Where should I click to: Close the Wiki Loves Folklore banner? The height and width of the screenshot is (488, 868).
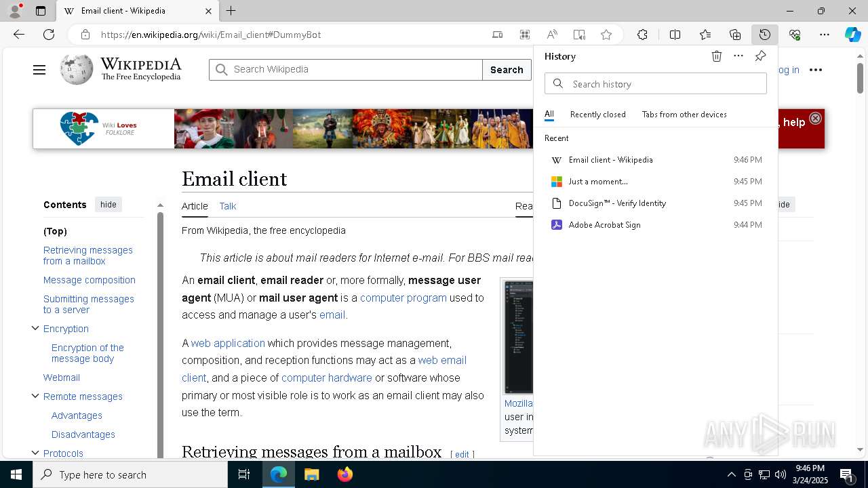[x=816, y=119]
